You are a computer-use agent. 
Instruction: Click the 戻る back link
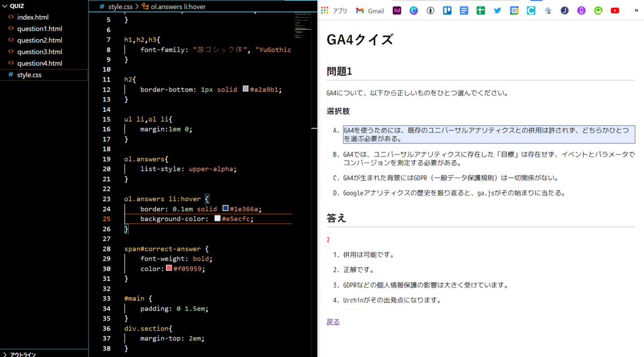[333, 322]
